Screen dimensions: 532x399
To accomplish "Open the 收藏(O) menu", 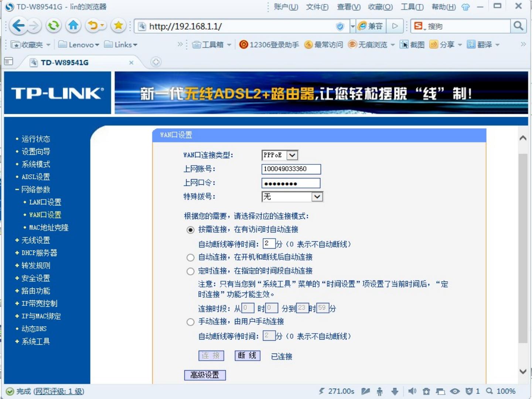I will 380,7.
